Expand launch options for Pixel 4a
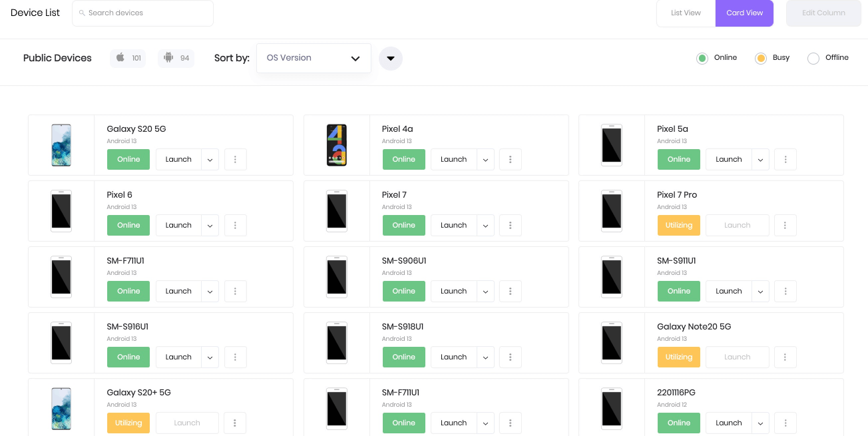The image size is (868, 436). click(485, 160)
